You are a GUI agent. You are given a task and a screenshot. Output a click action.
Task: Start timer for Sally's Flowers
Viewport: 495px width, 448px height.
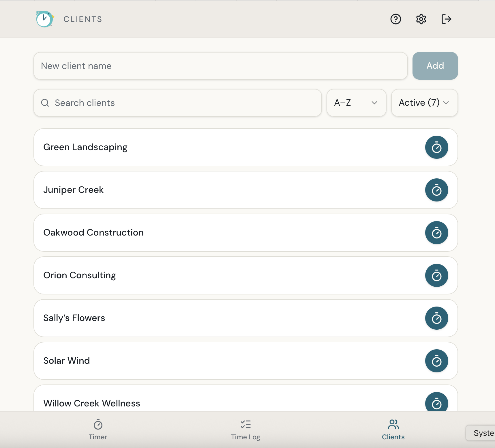[437, 318]
